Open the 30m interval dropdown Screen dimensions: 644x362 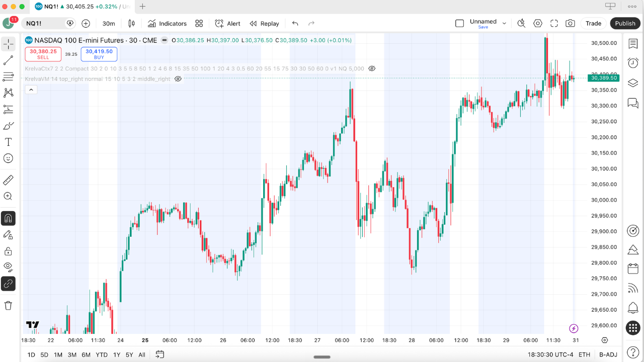[109, 23]
